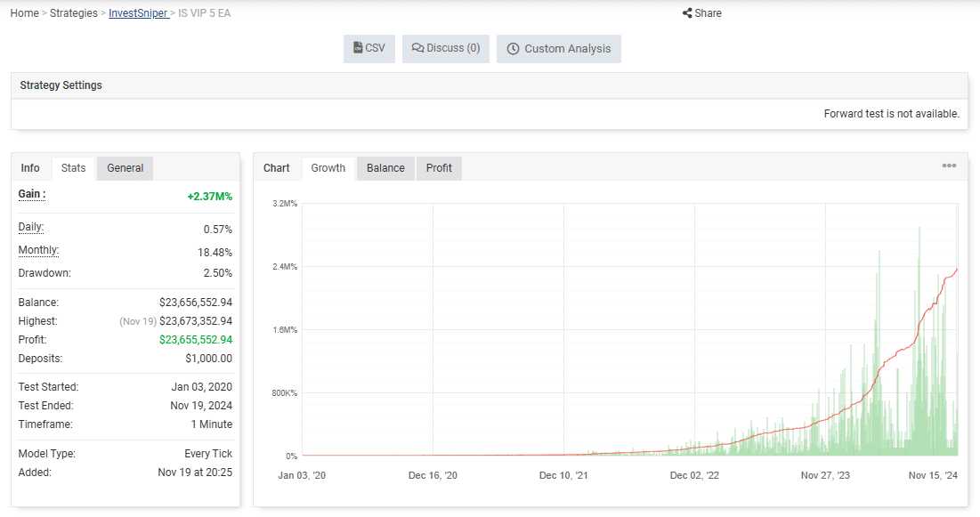The image size is (980, 517).
Task: Switch to the Profit chart tab
Action: [439, 168]
